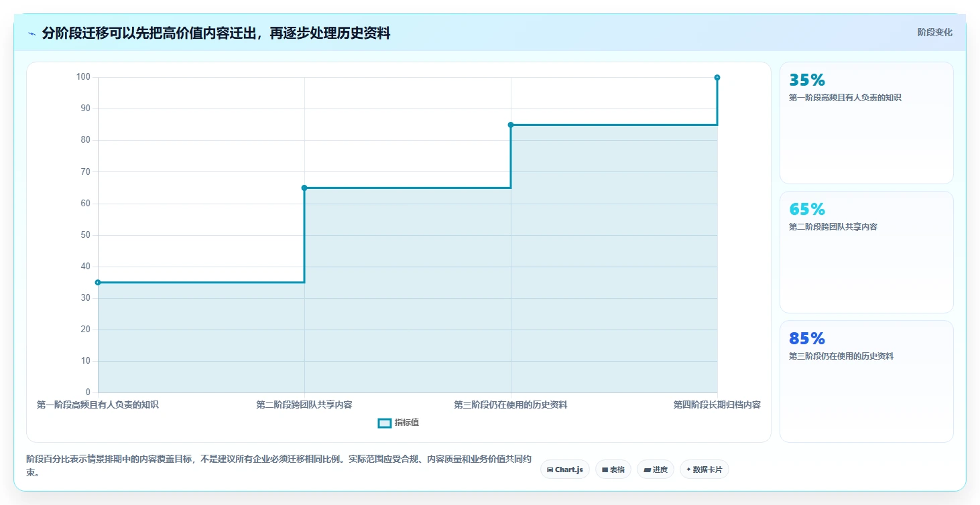Click the chart data point at value 35
The image size is (980, 505).
(98, 283)
